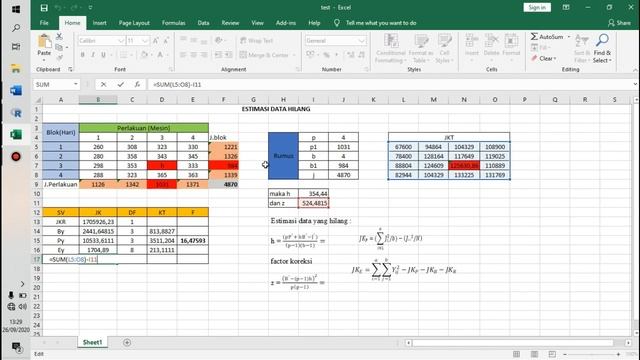Open the R application on the taskbar

point(16,113)
